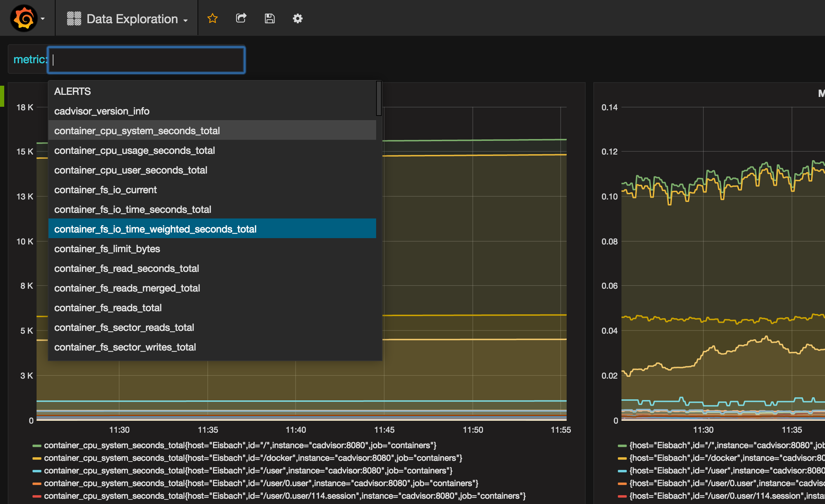Screen dimensions: 825x504
Task: Select container_fs_limit_bytes metric option
Action: pos(107,249)
